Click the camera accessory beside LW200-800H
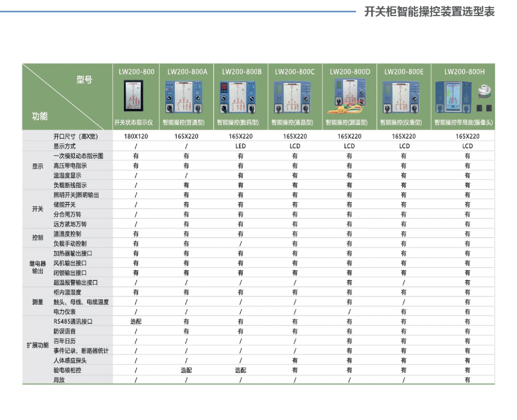The width and height of the screenshot is (517, 420). tap(484, 91)
